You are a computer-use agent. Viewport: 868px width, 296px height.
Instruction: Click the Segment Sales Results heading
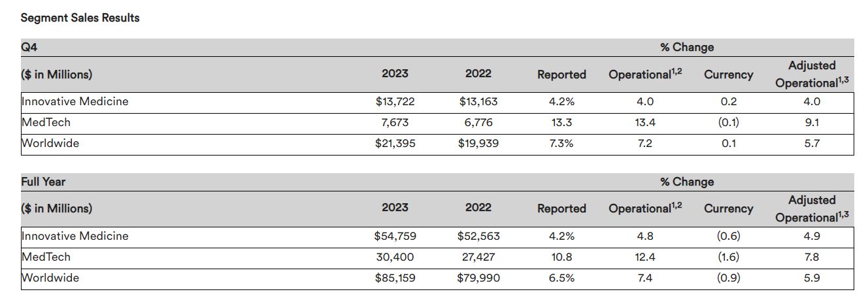pyautogui.click(x=80, y=18)
